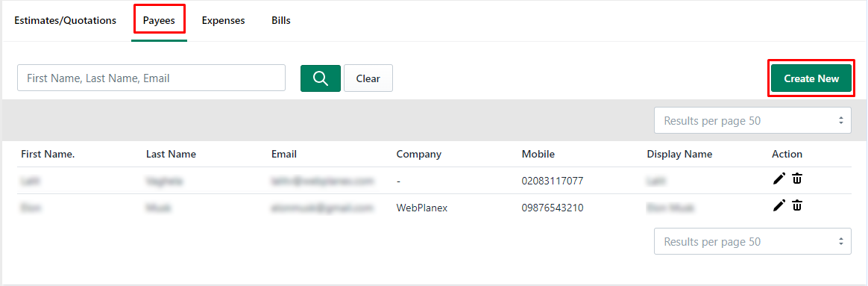Click the Email column header
Viewport: 868px width, 286px height.
pos(284,154)
